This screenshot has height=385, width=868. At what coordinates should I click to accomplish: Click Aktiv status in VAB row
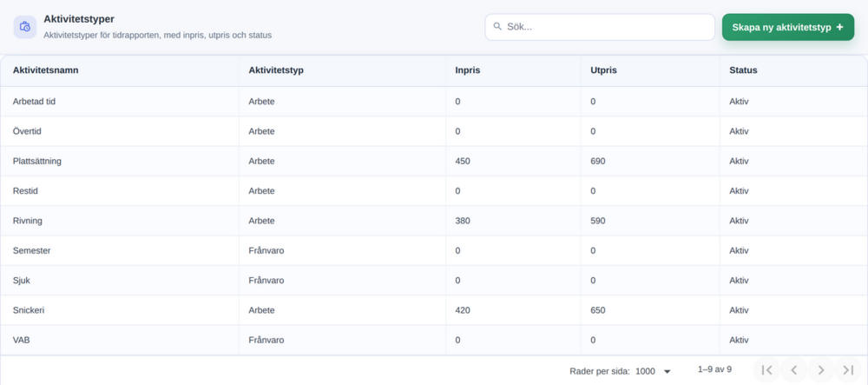point(739,340)
